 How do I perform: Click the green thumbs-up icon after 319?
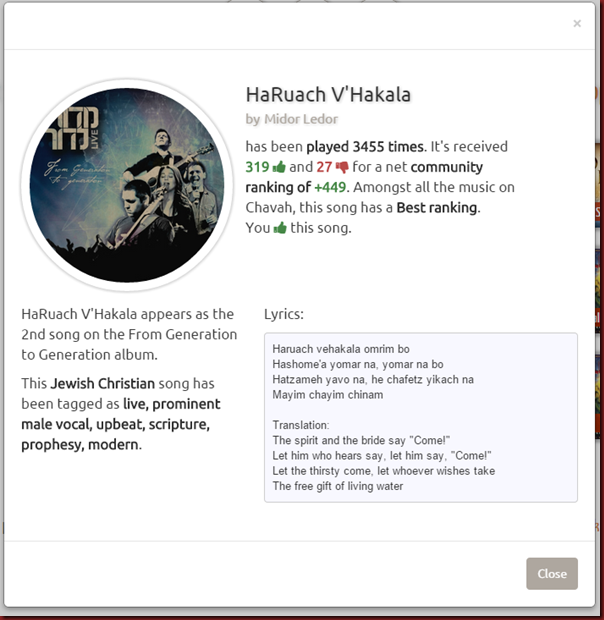(x=279, y=167)
